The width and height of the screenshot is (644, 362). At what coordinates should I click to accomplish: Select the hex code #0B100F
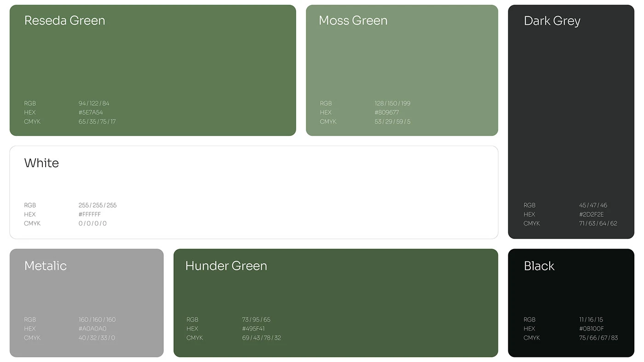coord(591,329)
